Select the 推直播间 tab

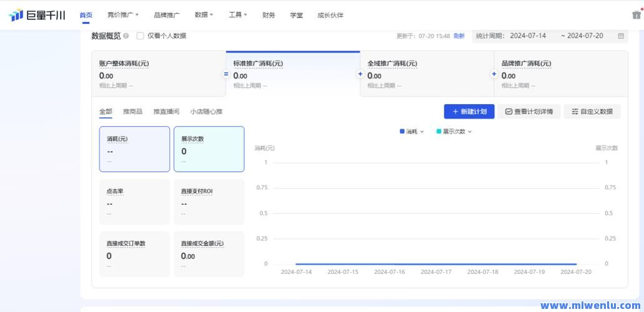point(166,112)
